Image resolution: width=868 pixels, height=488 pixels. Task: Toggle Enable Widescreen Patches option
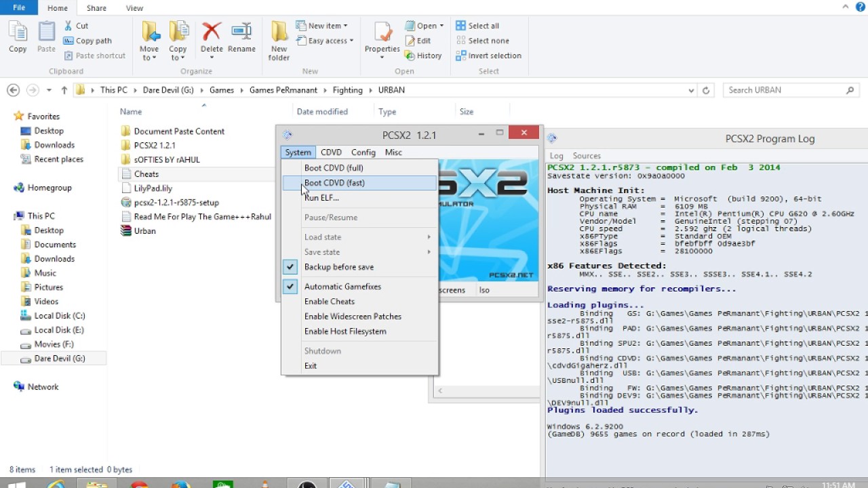359,317
